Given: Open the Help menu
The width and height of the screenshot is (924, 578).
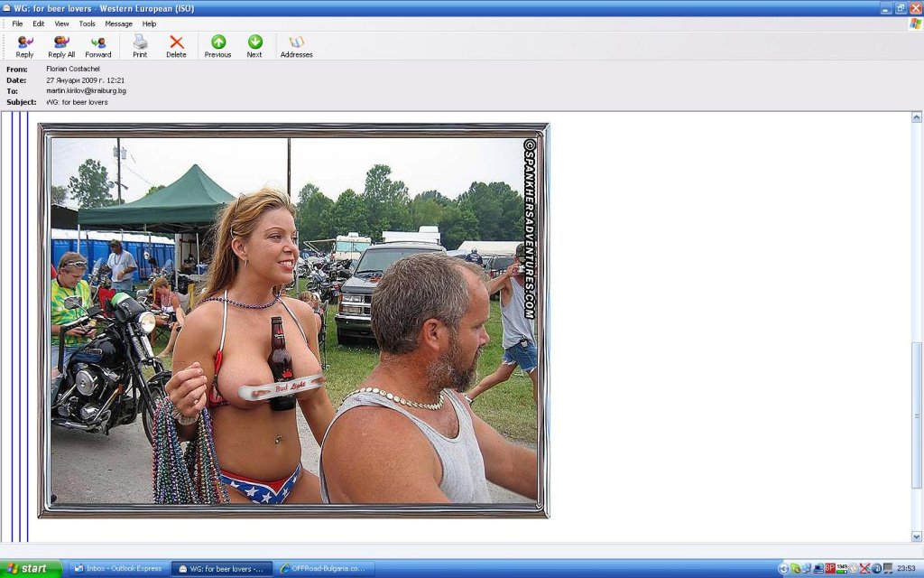Looking at the screenshot, I should [149, 23].
